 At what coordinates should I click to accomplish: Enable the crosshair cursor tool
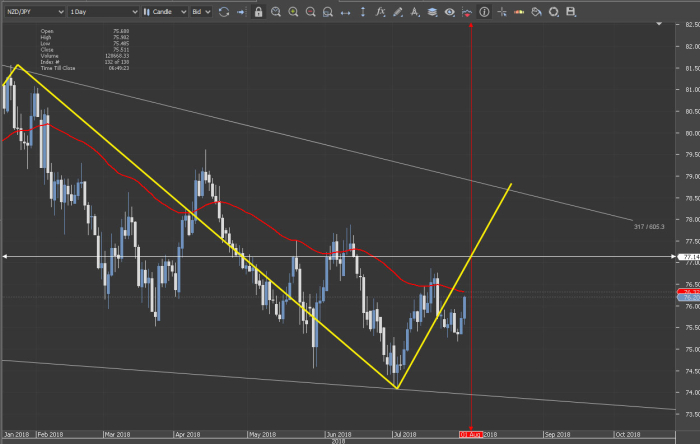[x=501, y=12]
